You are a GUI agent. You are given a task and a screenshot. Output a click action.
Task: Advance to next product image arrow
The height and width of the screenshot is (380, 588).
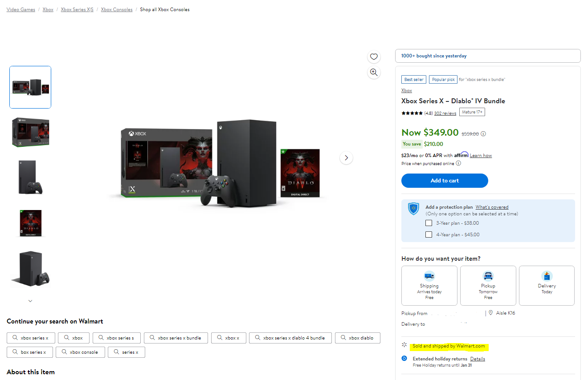click(x=346, y=158)
